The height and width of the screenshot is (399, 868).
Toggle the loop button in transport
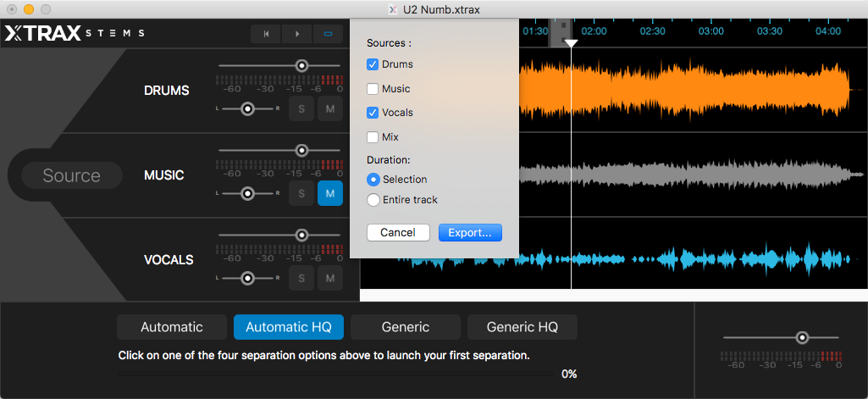point(328,34)
